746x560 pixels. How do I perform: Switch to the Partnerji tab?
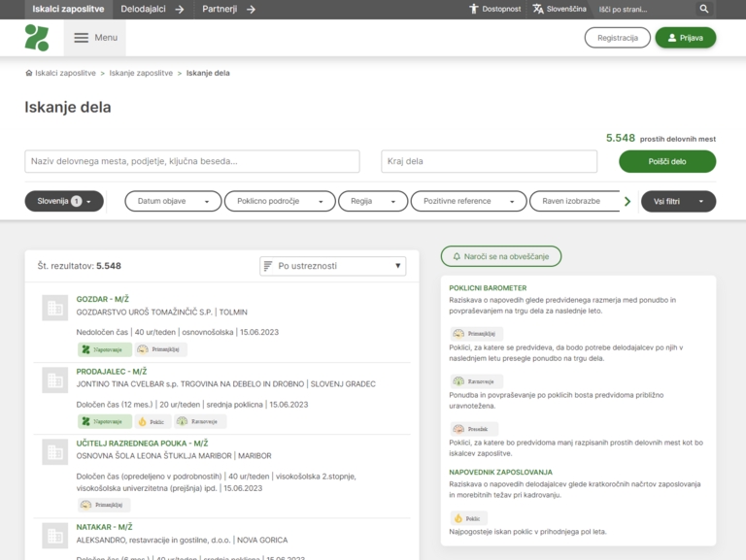pyautogui.click(x=228, y=9)
